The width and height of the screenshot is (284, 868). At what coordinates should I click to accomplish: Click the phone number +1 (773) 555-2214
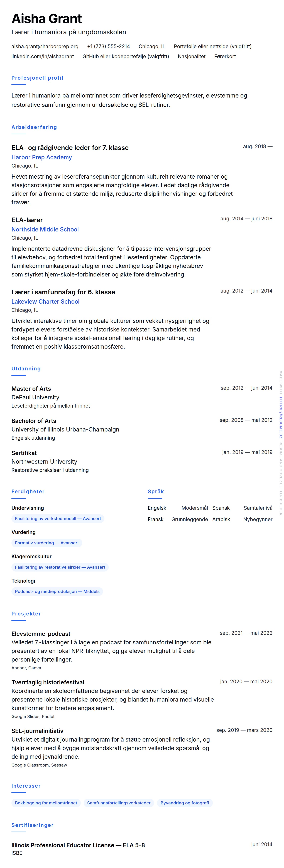coord(108,46)
